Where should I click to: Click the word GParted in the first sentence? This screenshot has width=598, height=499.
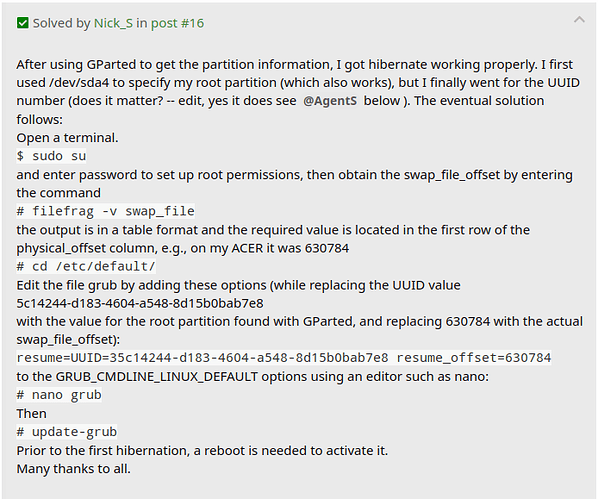pyautogui.click(x=111, y=64)
